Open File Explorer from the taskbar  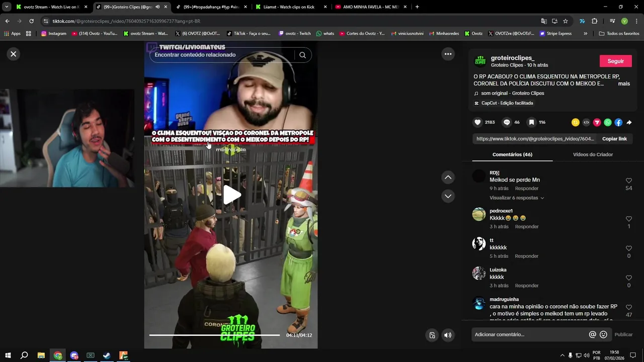(x=41, y=355)
